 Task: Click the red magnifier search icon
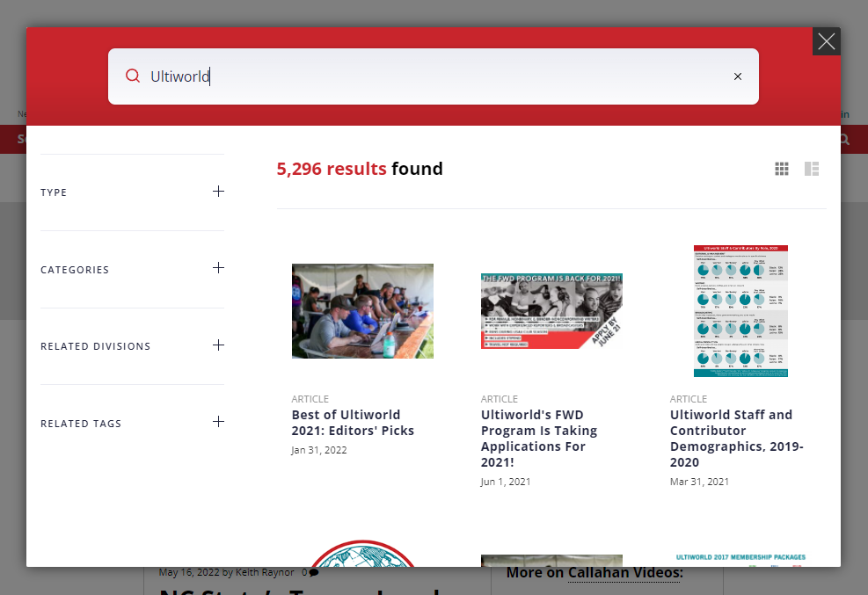(x=133, y=76)
